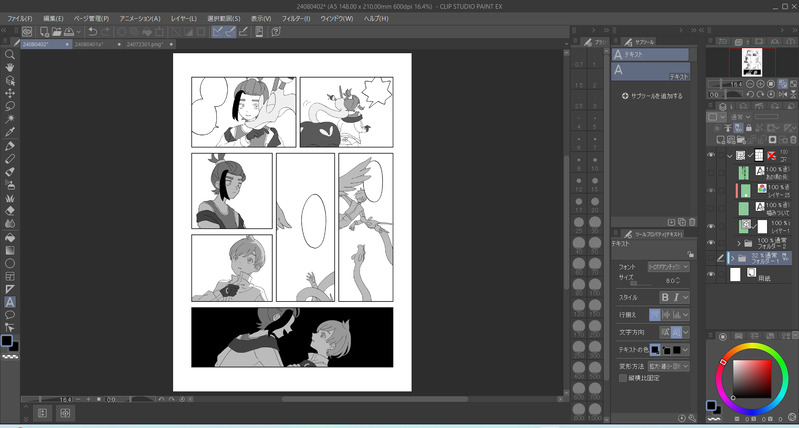Screen dimensions: 799x428
Task: Open フィルター(I) menu
Action: (296, 18)
